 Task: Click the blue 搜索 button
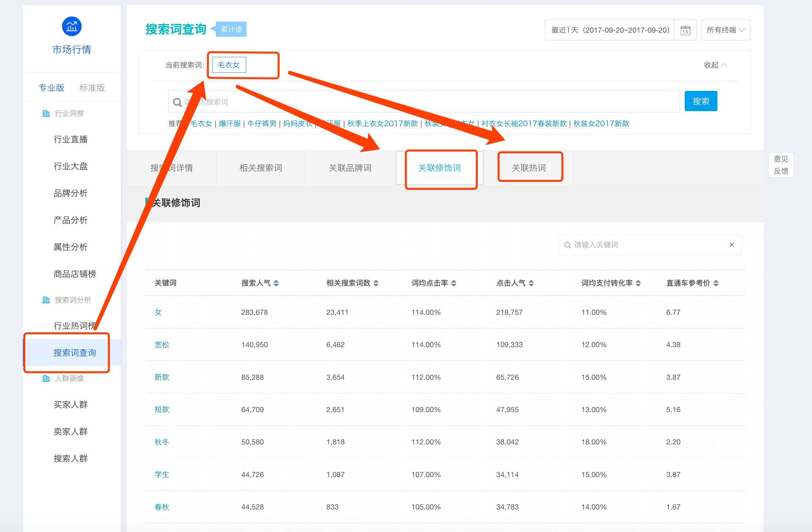tap(701, 101)
